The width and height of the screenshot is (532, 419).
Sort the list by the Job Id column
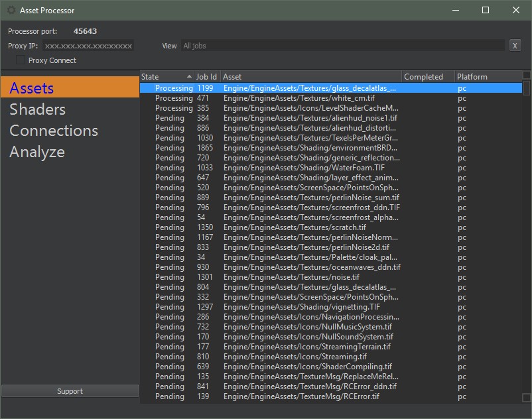pyautogui.click(x=206, y=77)
